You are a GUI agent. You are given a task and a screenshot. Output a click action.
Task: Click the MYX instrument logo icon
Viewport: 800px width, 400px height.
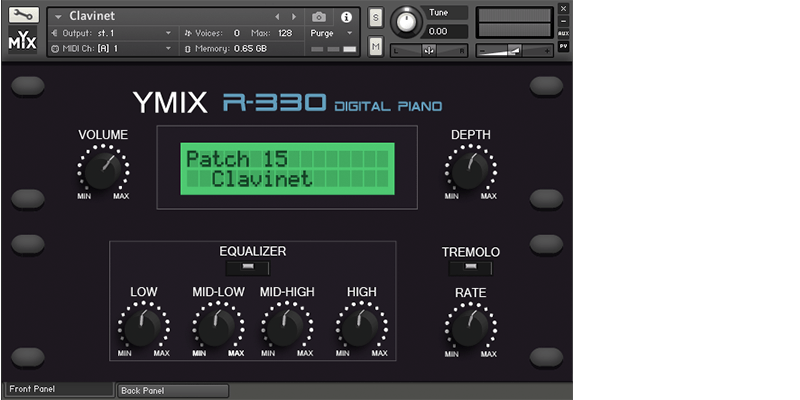[23, 39]
